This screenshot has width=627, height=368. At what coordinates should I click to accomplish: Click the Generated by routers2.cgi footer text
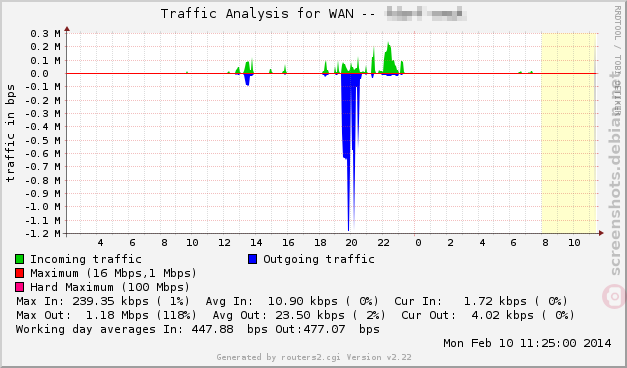(314, 357)
